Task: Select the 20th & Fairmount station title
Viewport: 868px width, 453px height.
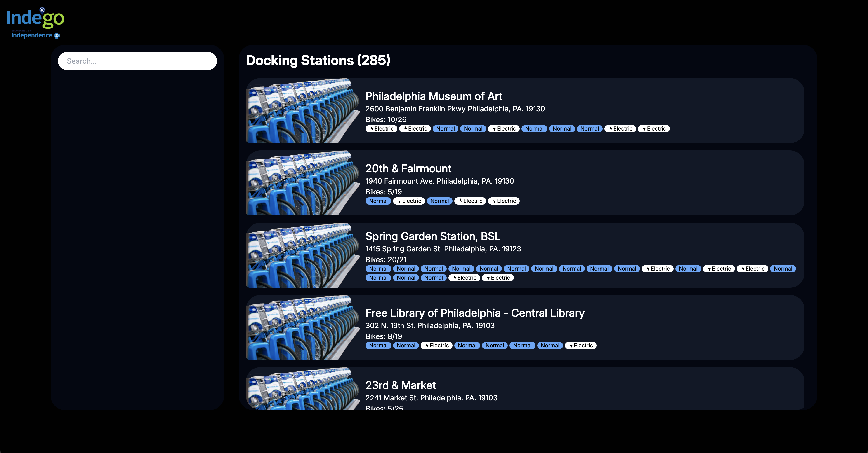Action: click(408, 168)
